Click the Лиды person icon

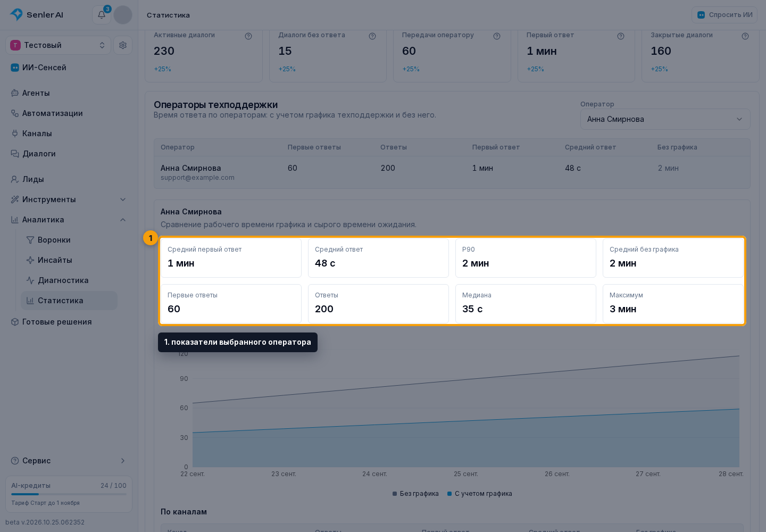(15, 179)
